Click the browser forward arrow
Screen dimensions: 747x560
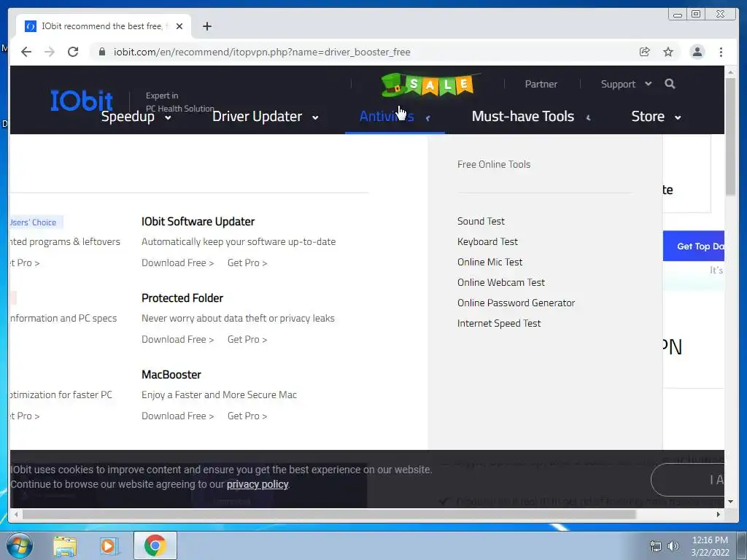pyautogui.click(x=50, y=52)
